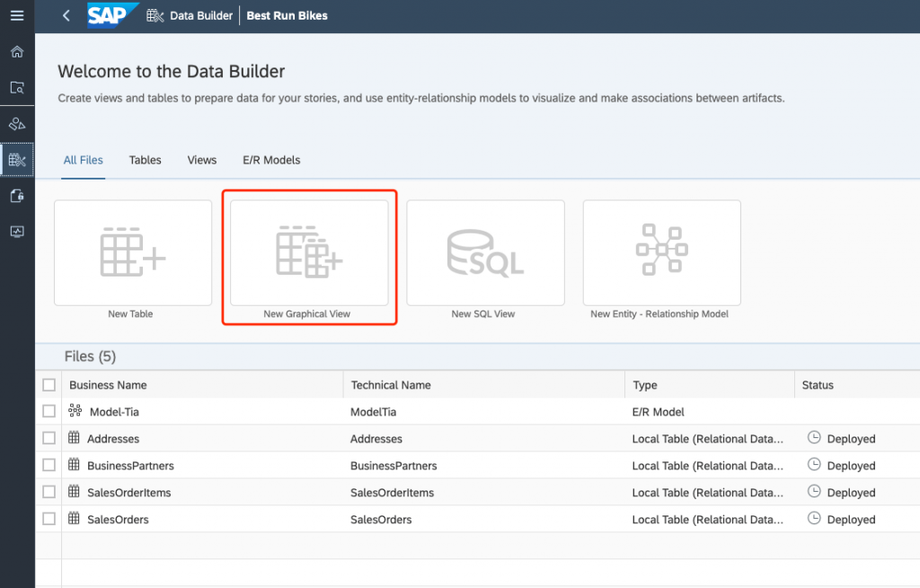920x588 pixels.
Task: Click the Status column header
Action: pyautogui.click(x=818, y=385)
